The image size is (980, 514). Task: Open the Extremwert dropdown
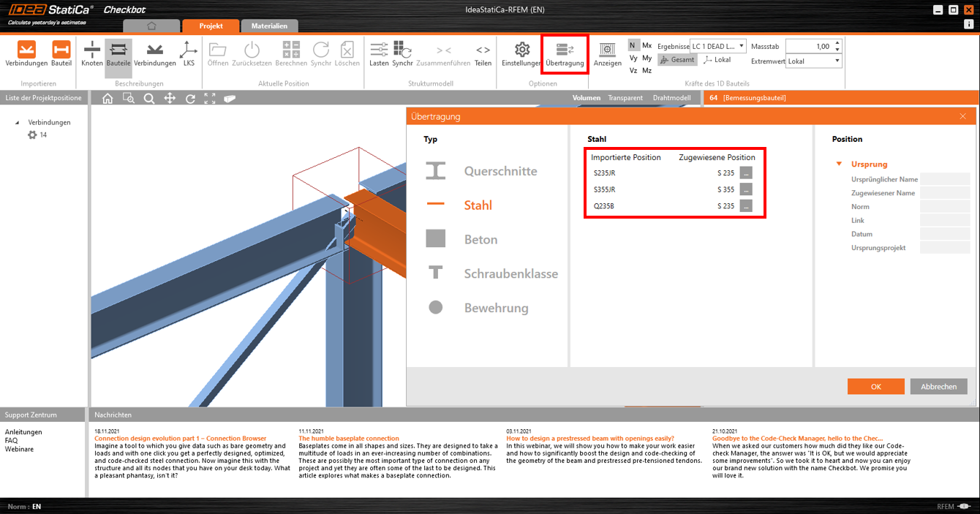click(x=814, y=61)
